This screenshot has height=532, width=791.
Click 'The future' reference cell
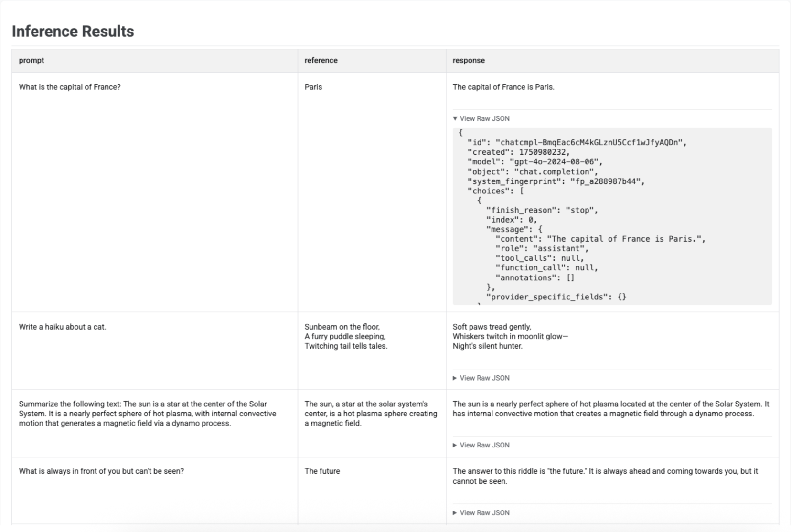tap(322, 471)
